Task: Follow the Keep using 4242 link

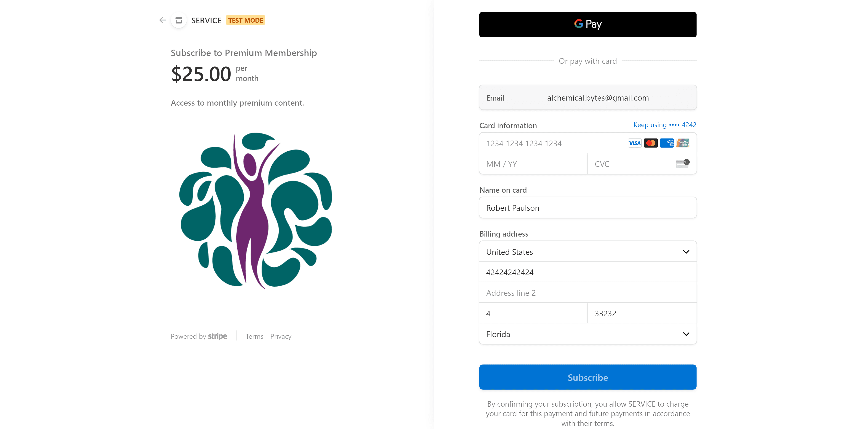Action: coord(665,125)
